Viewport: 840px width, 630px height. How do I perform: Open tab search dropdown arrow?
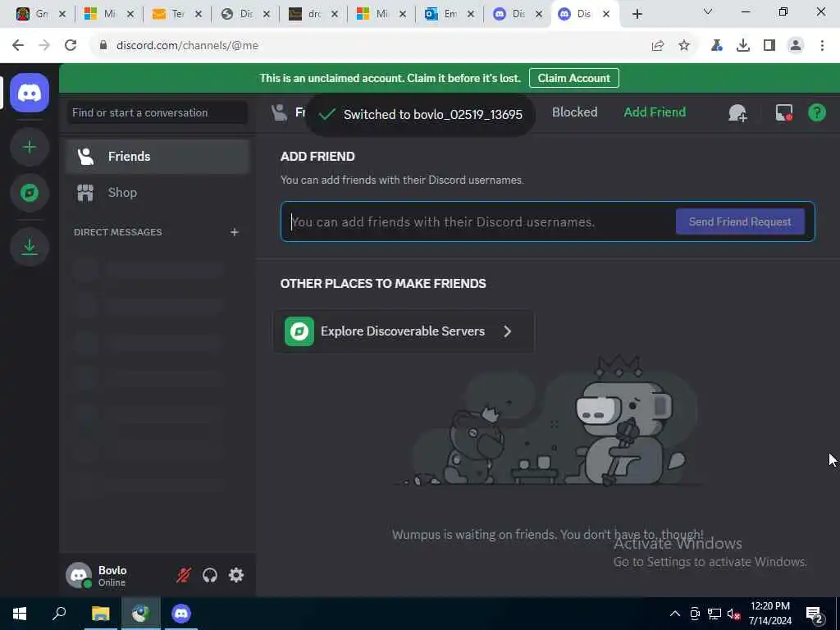708,11
